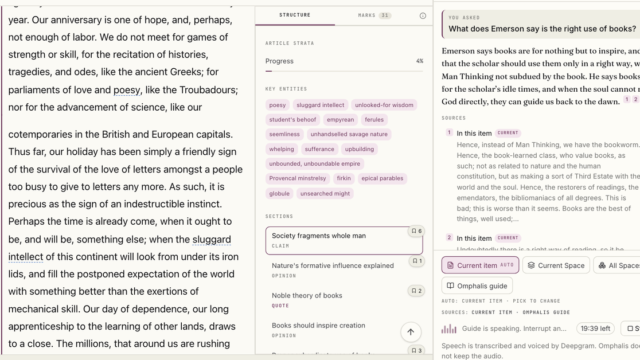The image size is (640, 360).
Task: Choose the 'Current Space' scope
Action: (556, 265)
